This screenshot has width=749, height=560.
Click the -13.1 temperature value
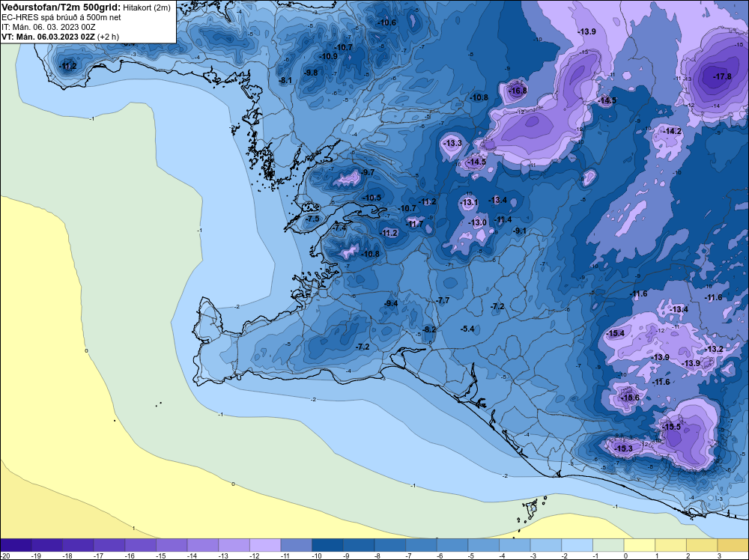[x=469, y=202]
